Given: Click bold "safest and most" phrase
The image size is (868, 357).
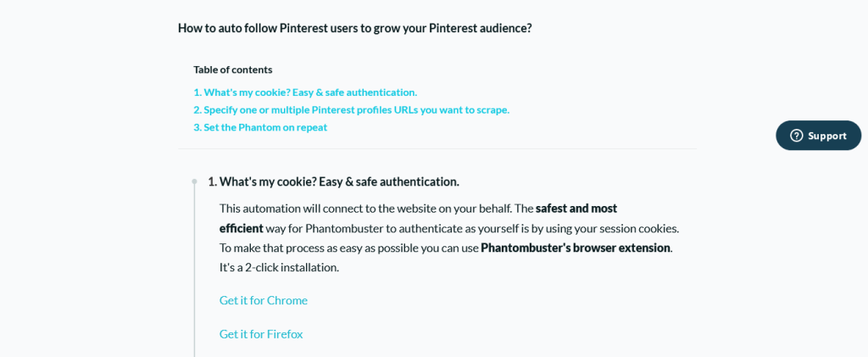Looking at the screenshot, I should (576, 209).
